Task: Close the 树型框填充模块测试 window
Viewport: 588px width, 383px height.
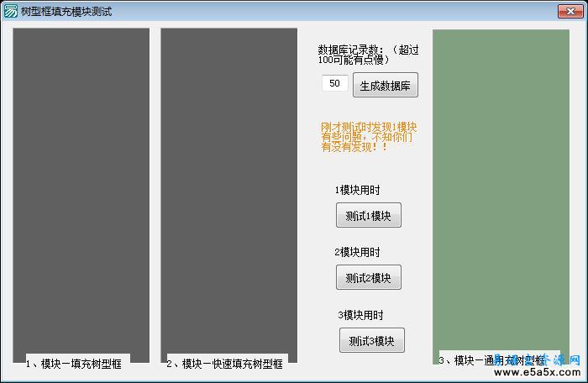Action: click(x=570, y=11)
